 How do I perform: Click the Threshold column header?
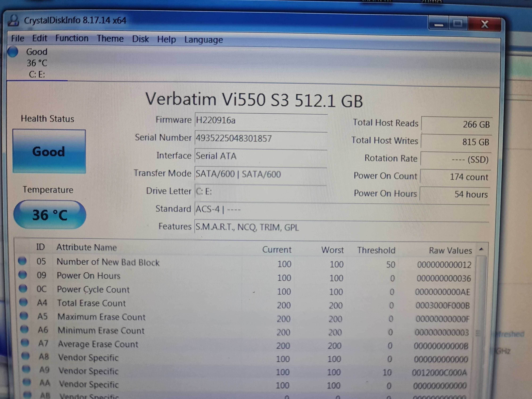[x=376, y=250]
